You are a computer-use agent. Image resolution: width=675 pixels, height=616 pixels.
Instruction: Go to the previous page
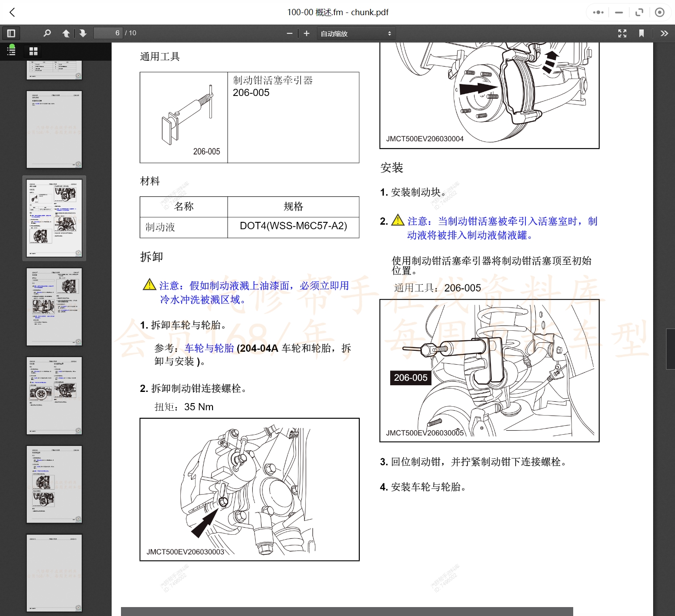point(66,33)
